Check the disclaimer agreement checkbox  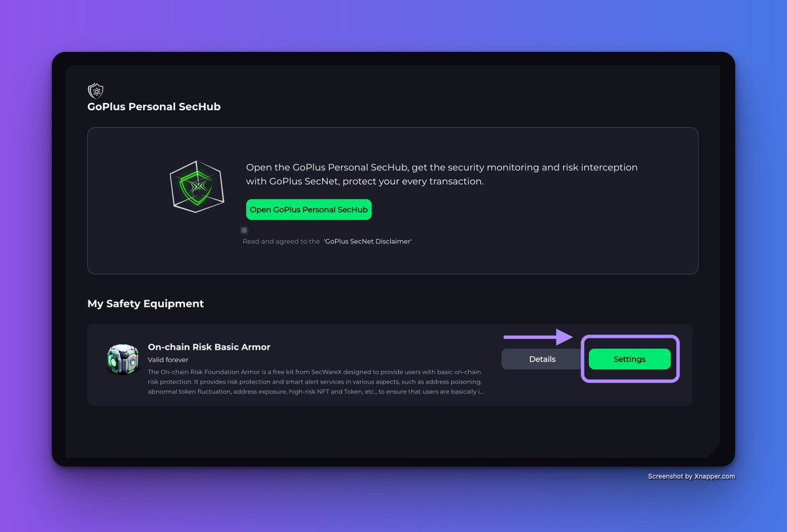point(244,230)
